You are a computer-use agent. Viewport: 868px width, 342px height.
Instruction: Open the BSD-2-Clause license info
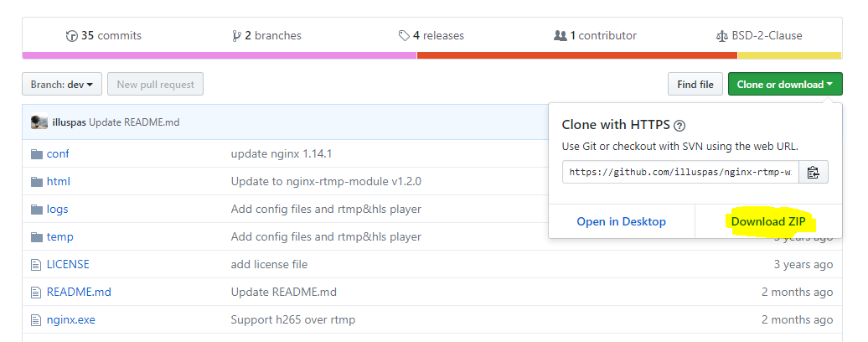pos(759,35)
